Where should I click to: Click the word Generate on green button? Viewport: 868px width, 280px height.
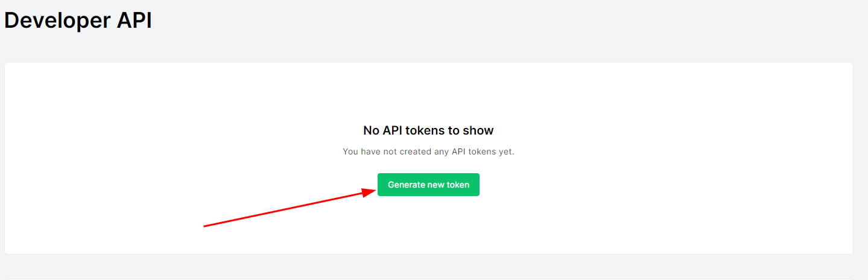click(406, 185)
